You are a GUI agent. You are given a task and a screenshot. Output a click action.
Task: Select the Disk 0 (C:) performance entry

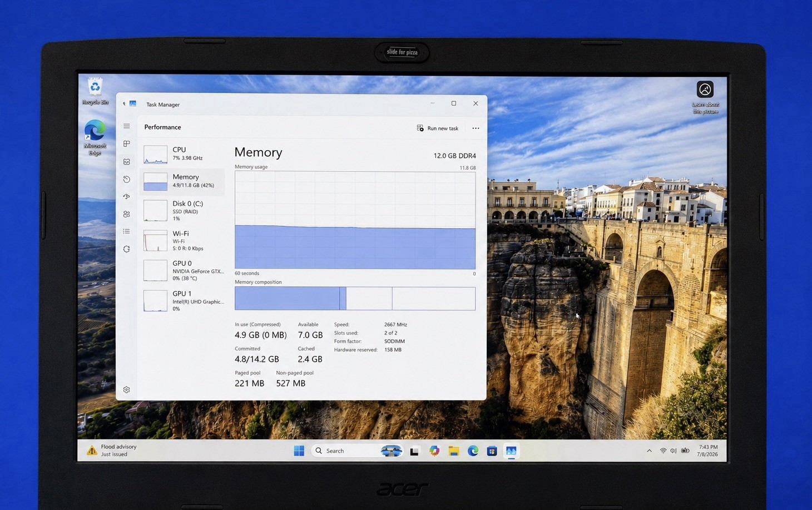[184, 211]
